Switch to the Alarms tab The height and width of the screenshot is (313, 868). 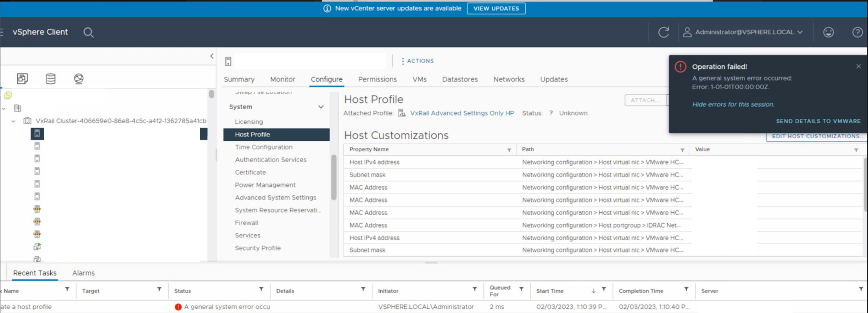click(x=83, y=273)
